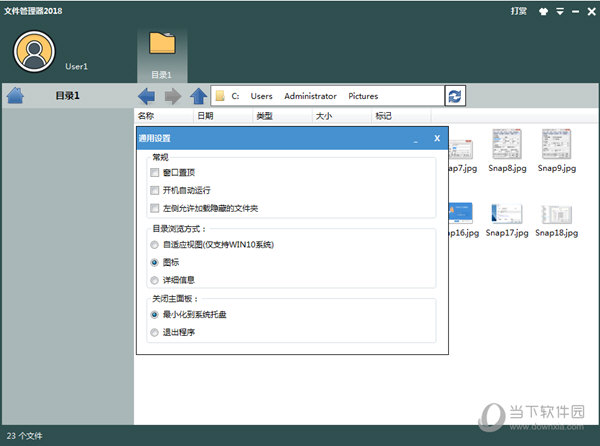Viewport: 600px width, 446px height.
Task: Select the Snap8.jpg thumbnail
Action: 507,150
